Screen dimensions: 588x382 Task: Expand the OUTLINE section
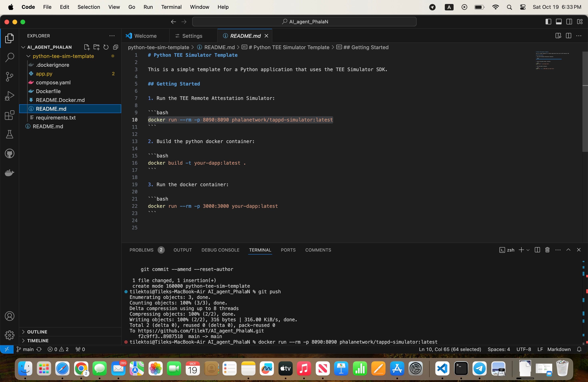(x=37, y=332)
